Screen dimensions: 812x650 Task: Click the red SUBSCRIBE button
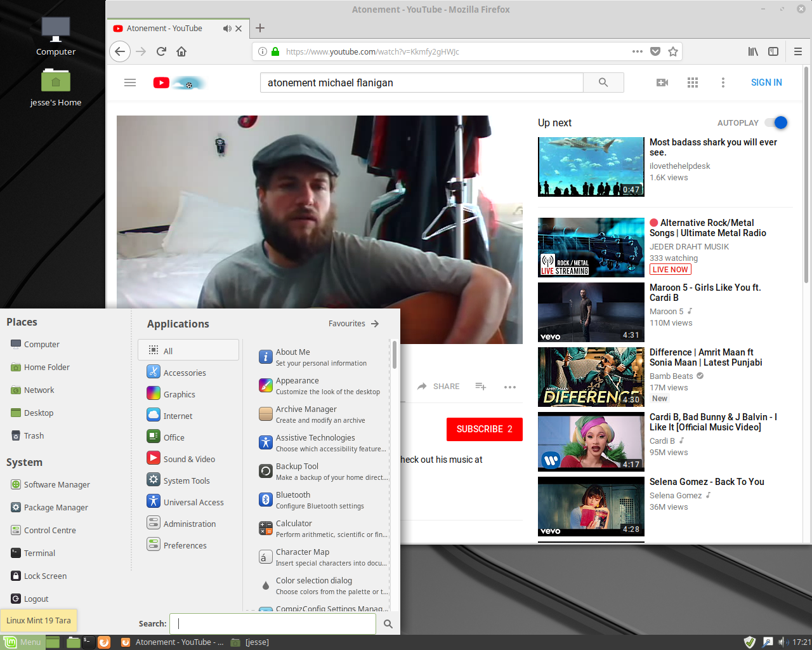point(485,429)
